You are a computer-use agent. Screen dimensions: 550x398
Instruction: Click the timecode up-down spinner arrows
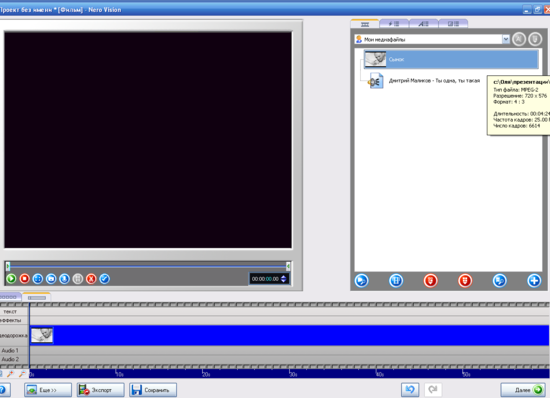[x=284, y=279]
